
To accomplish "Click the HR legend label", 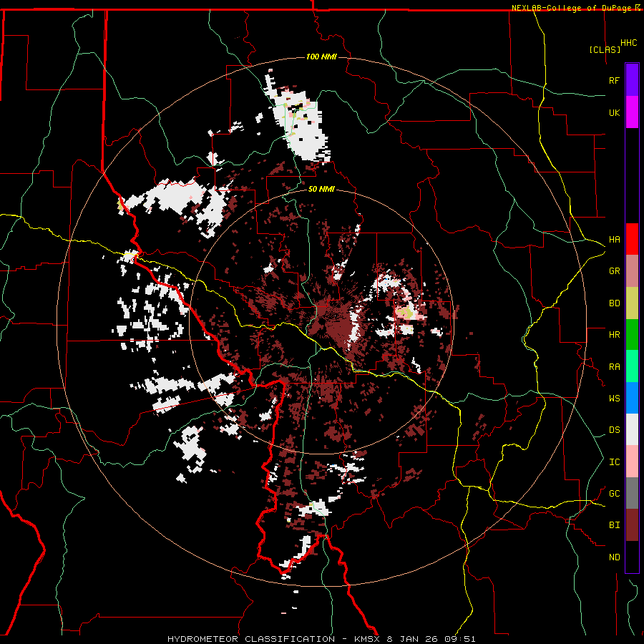I will tap(614, 335).
